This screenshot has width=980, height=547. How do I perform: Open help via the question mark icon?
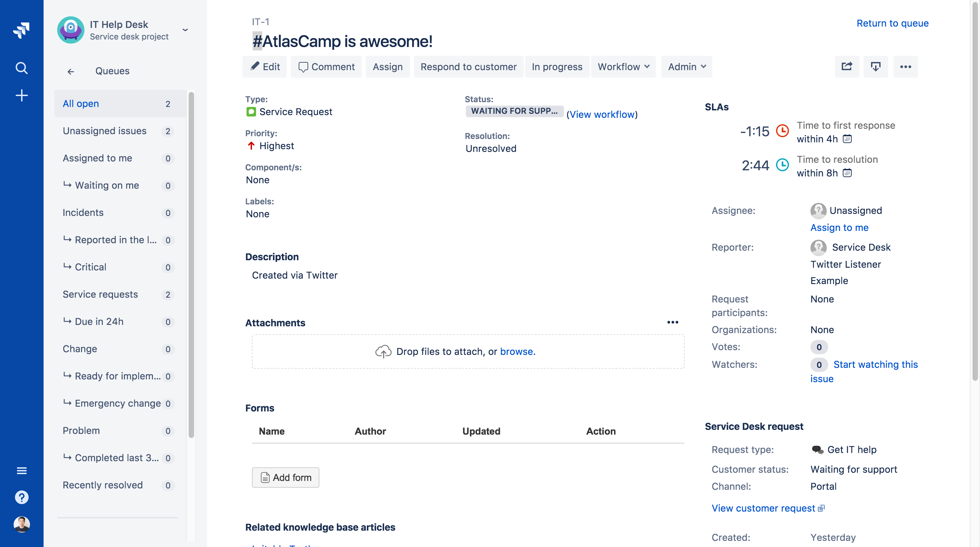(x=22, y=497)
